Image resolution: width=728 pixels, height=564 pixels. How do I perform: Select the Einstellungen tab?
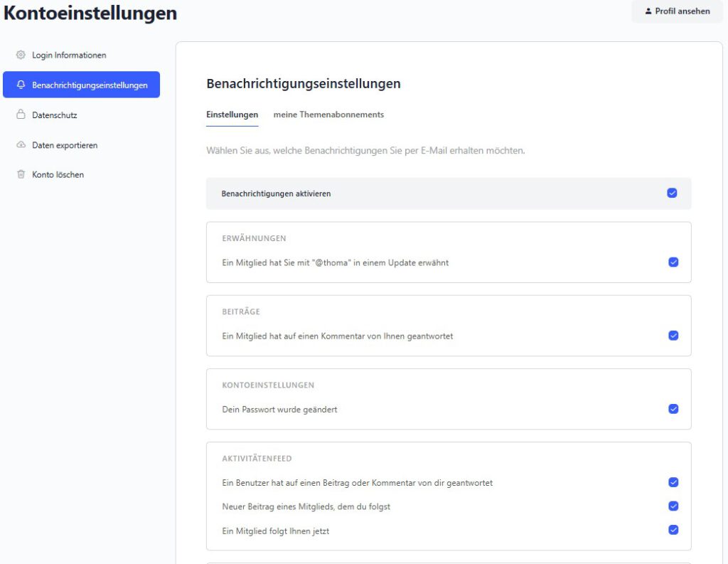click(x=232, y=115)
